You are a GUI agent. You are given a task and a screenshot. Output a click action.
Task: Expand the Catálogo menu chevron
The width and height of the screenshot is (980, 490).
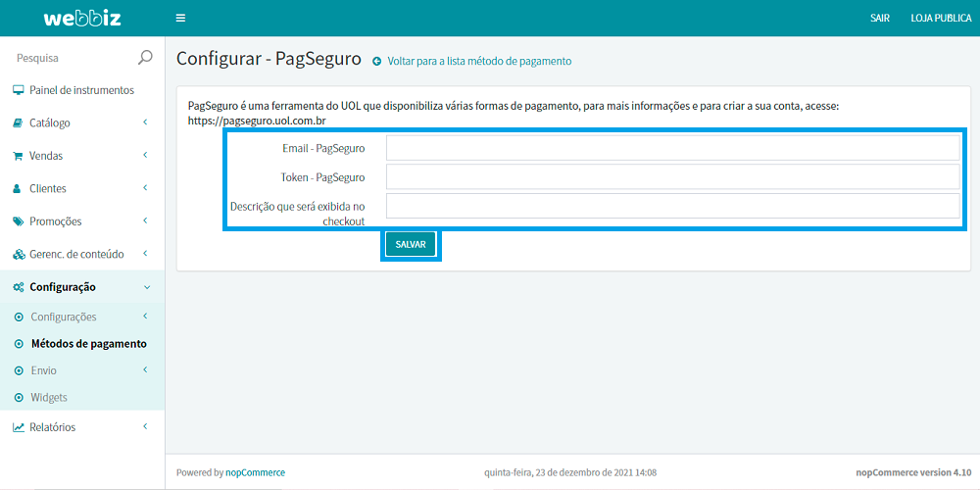pos(145,122)
